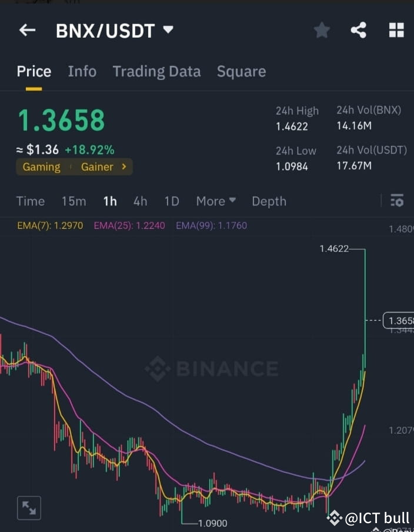Tap the favorites star icon

click(322, 30)
